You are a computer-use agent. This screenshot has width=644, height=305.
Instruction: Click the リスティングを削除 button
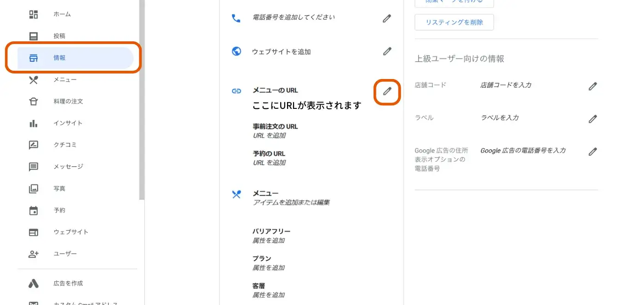(454, 22)
